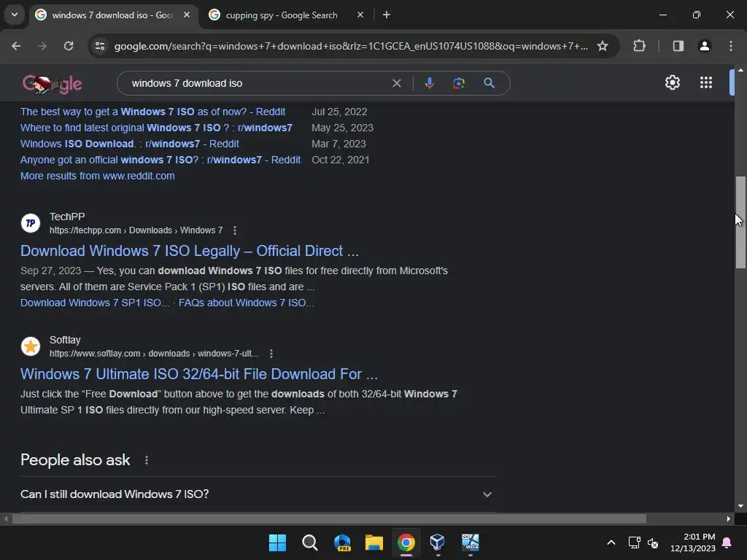
Task: Launch Microsoft Edge Preview from taskbar
Action: 343,542
